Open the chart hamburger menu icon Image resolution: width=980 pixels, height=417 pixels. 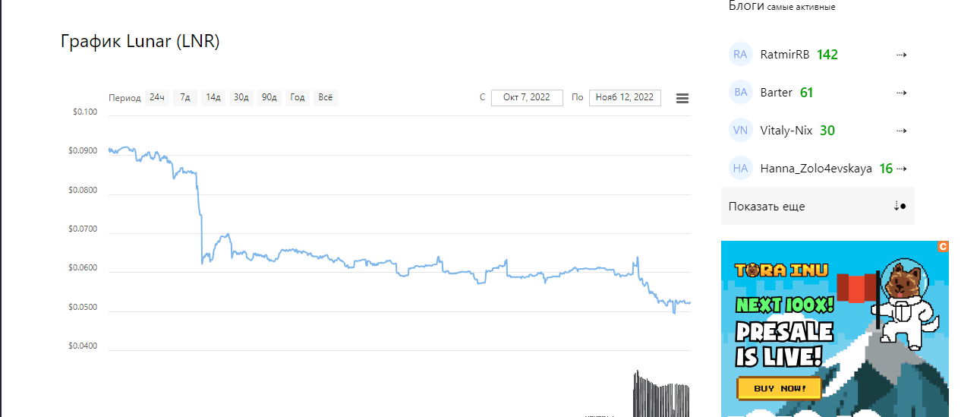(682, 98)
